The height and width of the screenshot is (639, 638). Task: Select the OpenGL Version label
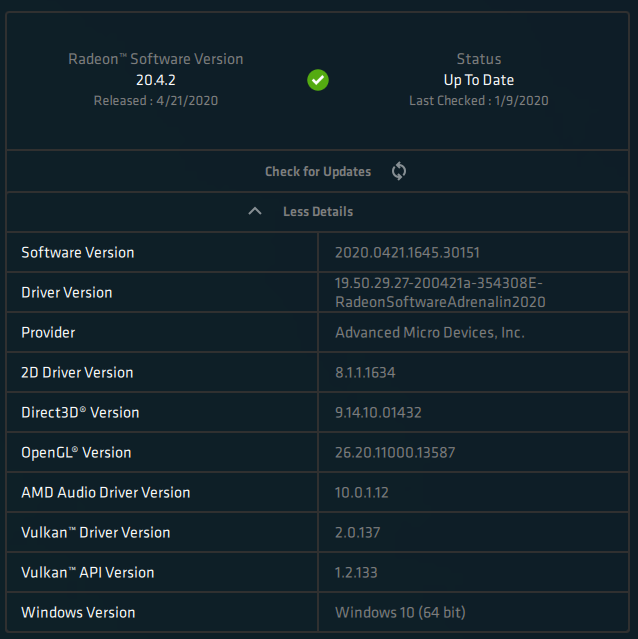coord(76,452)
